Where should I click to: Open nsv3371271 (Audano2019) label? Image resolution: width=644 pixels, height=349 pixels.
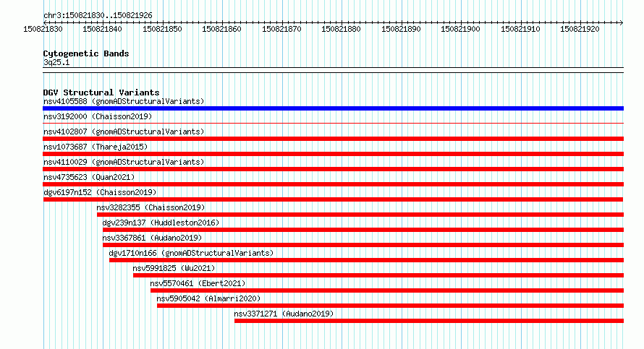(x=284, y=314)
